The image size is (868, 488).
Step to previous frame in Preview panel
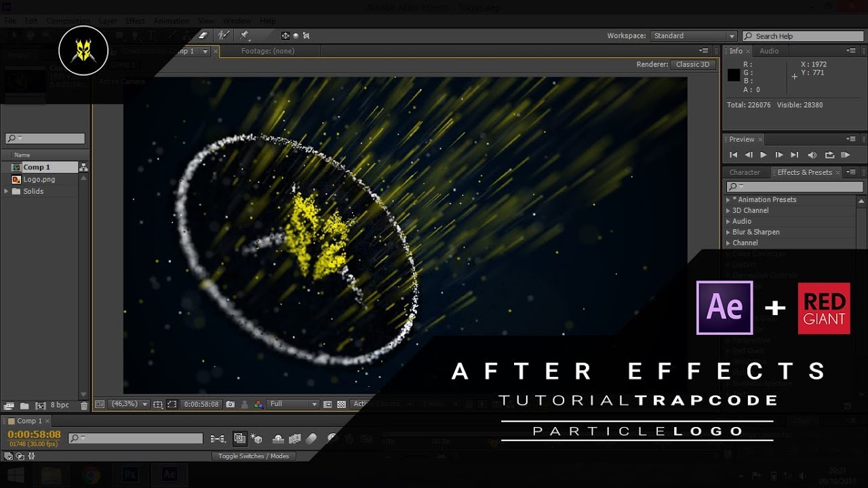click(749, 155)
